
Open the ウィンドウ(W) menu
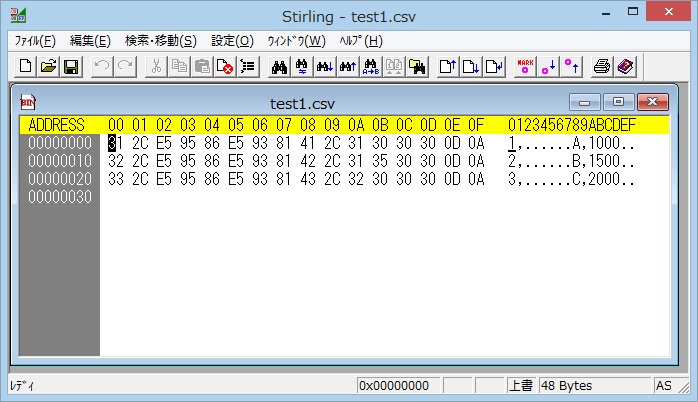(296, 41)
